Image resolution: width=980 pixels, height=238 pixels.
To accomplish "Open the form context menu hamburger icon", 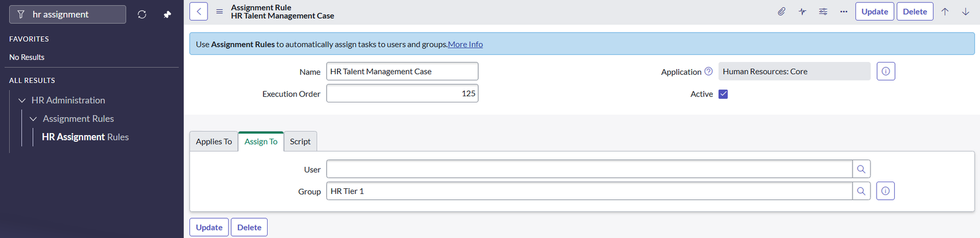I will click(219, 12).
